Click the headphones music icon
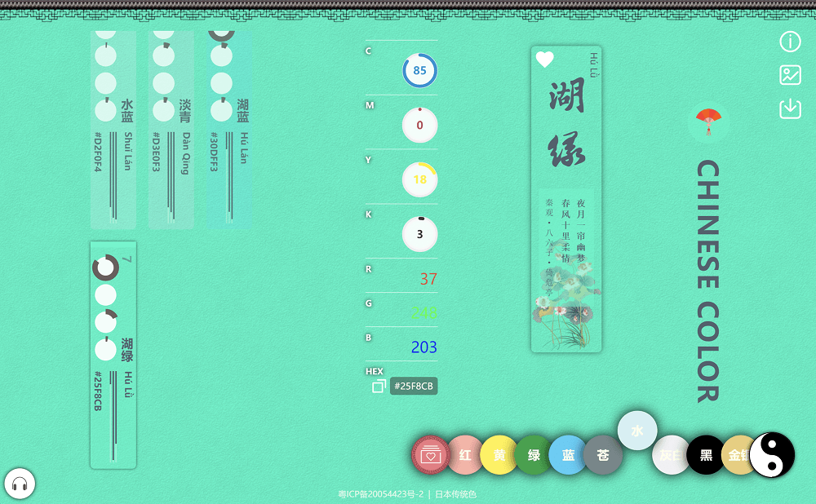The height and width of the screenshot is (504, 816). tap(20, 484)
